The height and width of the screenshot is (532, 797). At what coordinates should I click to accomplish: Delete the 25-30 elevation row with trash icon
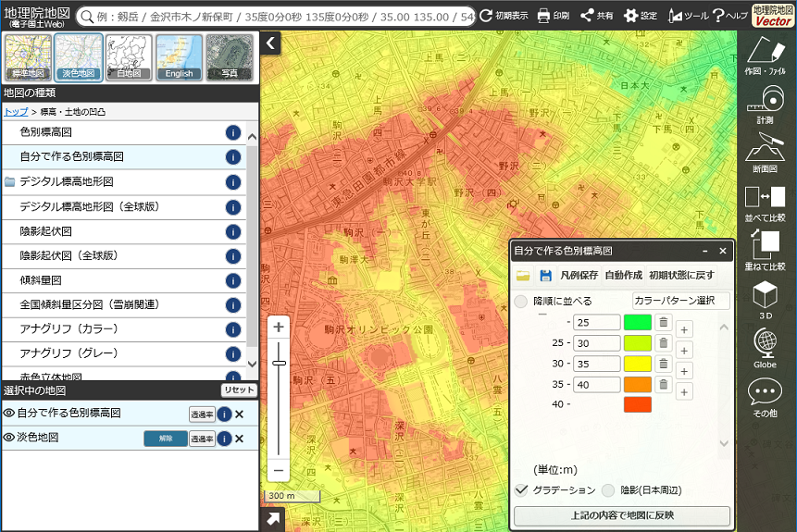(663, 343)
